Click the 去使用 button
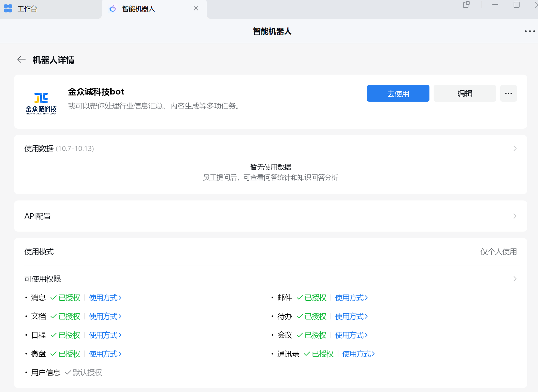The image size is (538, 392). click(x=398, y=93)
